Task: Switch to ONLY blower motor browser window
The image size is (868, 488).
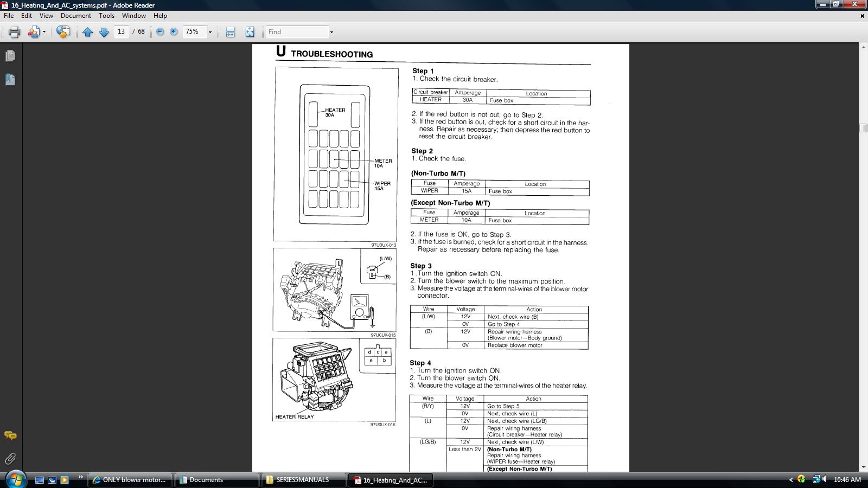Action: (130, 480)
